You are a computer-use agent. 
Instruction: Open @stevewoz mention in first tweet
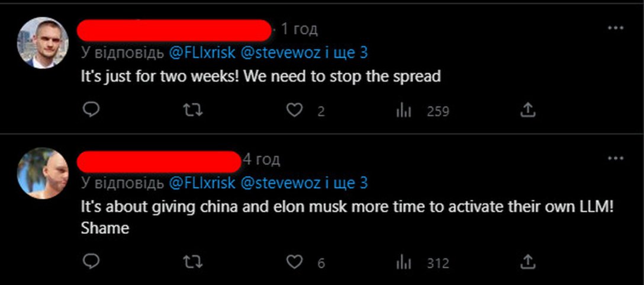click(280, 53)
